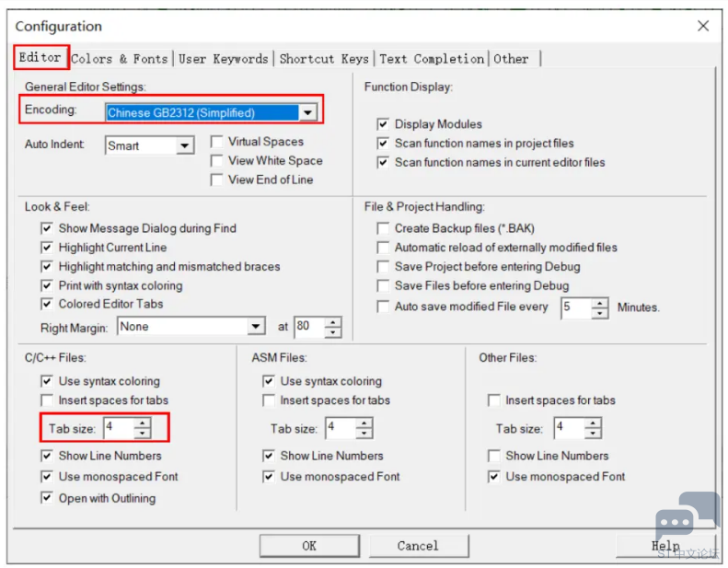Increase the auto save Minutes spinner
Screen dimensions: 728x568
click(600, 303)
